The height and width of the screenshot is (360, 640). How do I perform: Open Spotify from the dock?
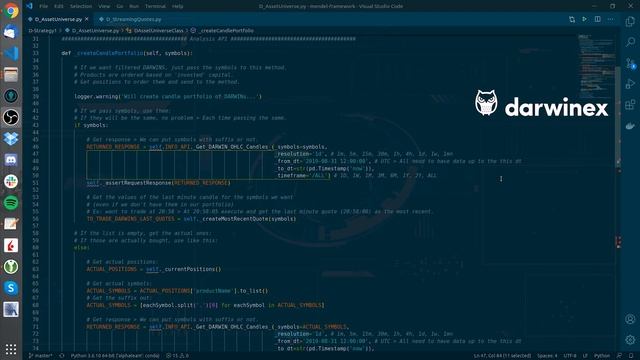[11, 202]
